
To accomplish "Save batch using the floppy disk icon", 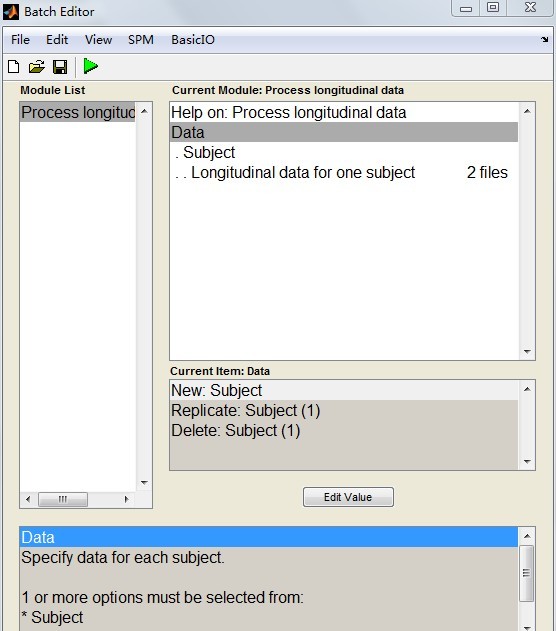I will (60, 67).
